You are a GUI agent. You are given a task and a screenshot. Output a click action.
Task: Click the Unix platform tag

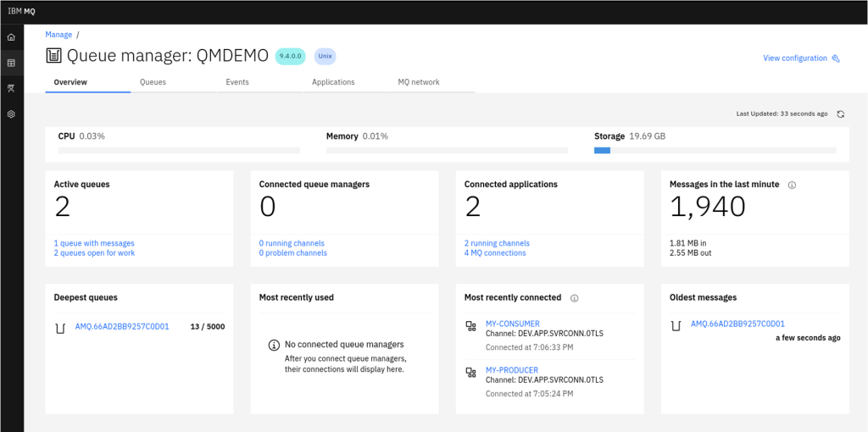click(x=325, y=57)
